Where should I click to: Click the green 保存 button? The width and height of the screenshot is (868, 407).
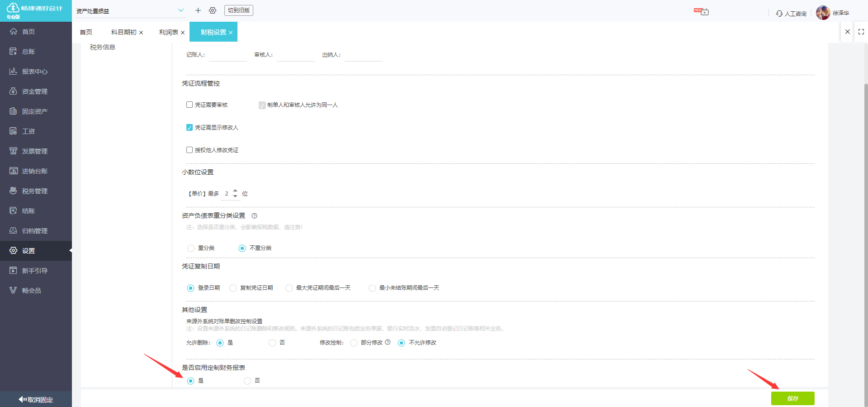(x=792, y=398)
